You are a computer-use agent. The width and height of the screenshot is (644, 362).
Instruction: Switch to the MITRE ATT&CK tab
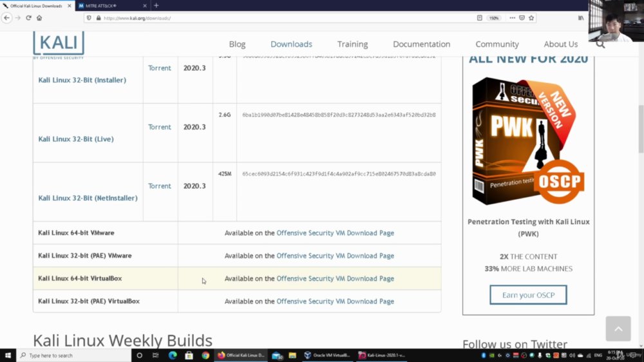[113, 6]
